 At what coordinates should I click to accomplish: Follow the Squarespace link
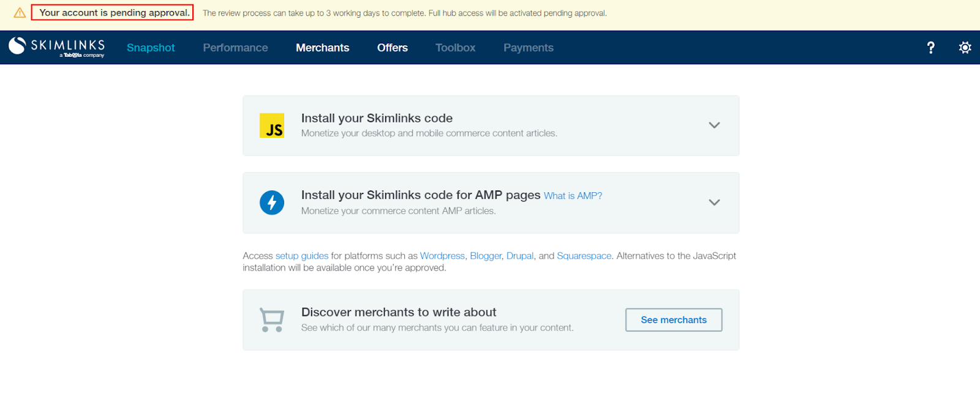coord(584,256)
